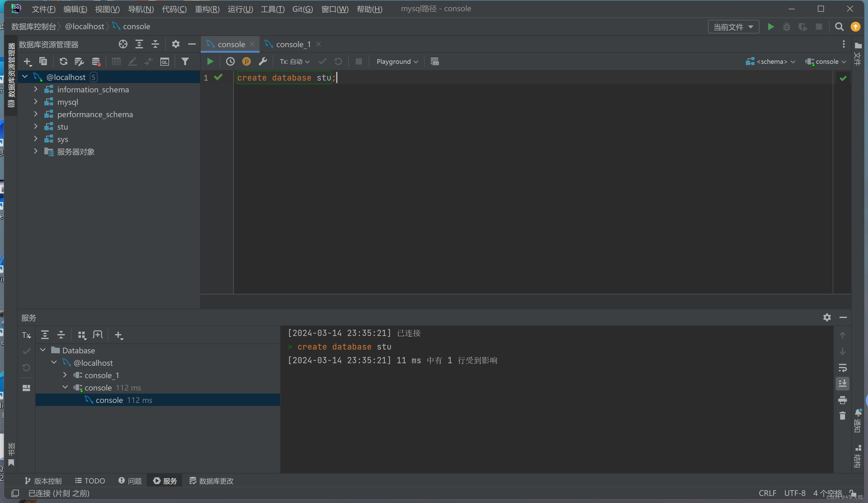Run the query with green Execute button
The width and height of the screenshot is (868, 503).
210,62
